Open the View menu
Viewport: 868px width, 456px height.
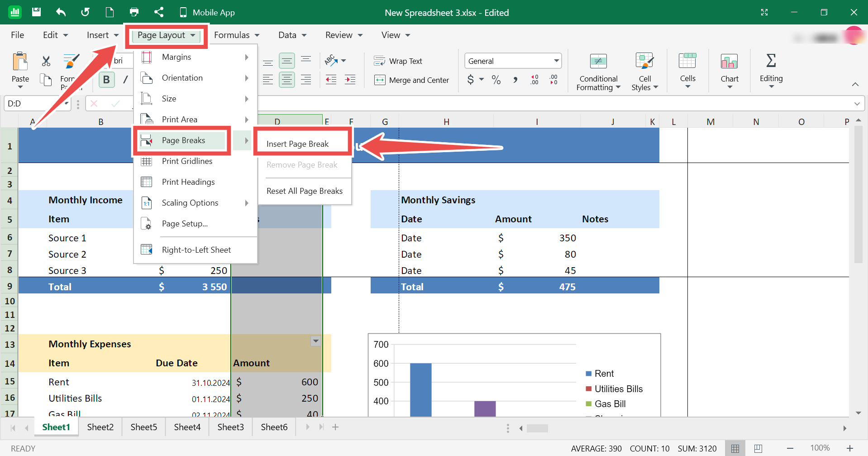[x=396, y=35]
